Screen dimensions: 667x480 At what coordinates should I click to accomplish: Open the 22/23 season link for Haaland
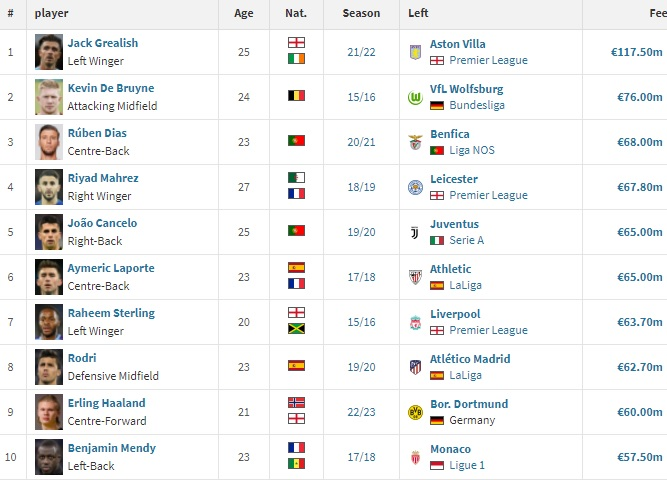coord(361,412)
